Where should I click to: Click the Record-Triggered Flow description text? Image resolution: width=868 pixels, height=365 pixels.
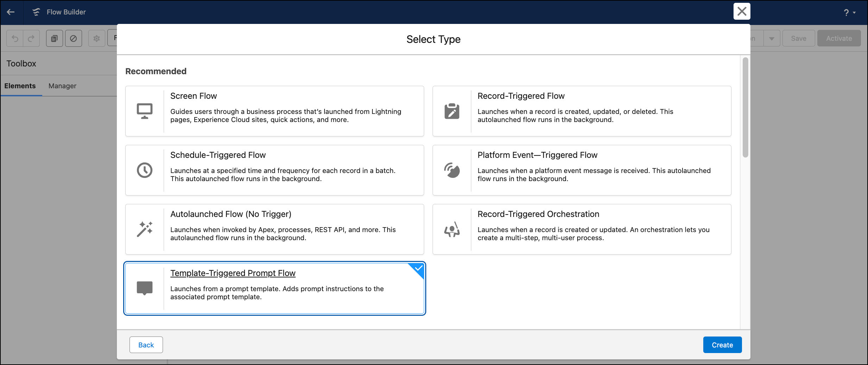[575, 116]
